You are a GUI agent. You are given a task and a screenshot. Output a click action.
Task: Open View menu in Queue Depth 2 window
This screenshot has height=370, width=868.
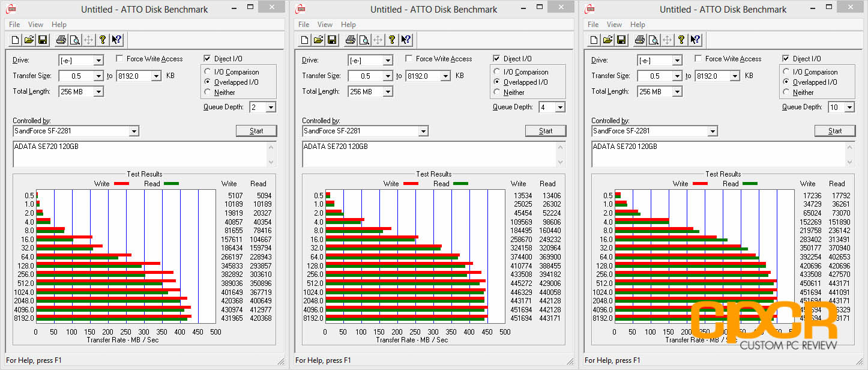[36, 25]
